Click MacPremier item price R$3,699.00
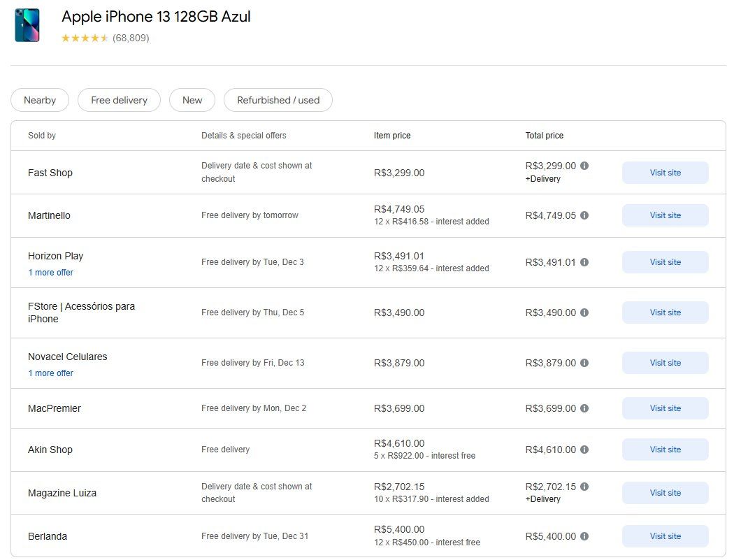The image size is (734, 560). pos(399,408)
